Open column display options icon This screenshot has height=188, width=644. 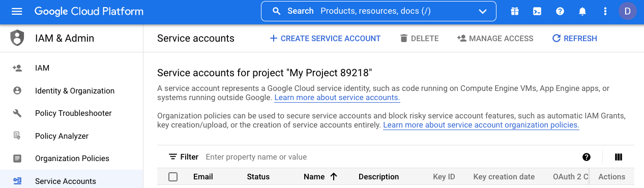click(619, 157)
